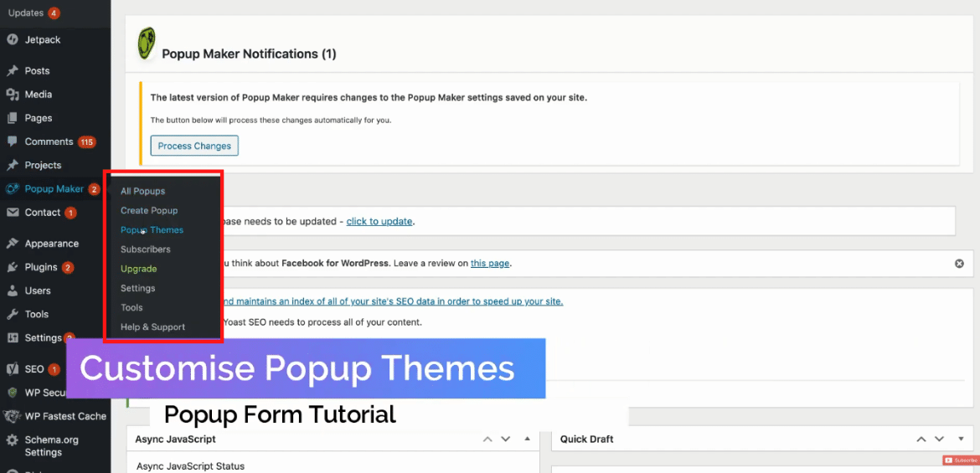Move Quick Draft widget up
Screen dimensions: 980x473
[921, 439]
